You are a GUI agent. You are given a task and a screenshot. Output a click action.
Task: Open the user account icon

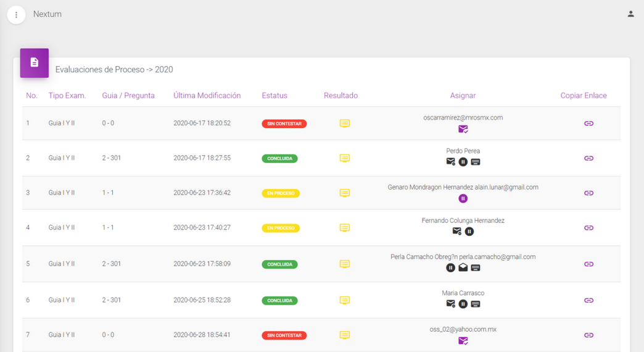(630, 14)
